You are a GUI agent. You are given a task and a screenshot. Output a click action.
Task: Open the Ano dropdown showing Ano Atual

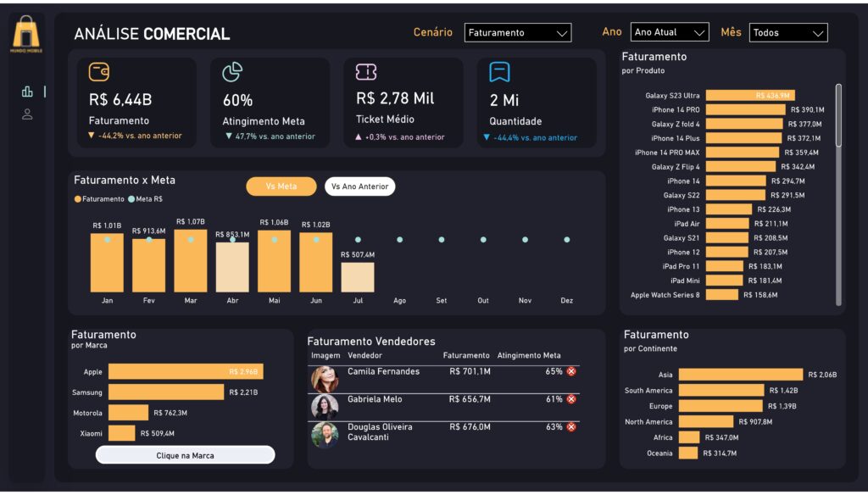pyautogui.click(x=670, y=32)
